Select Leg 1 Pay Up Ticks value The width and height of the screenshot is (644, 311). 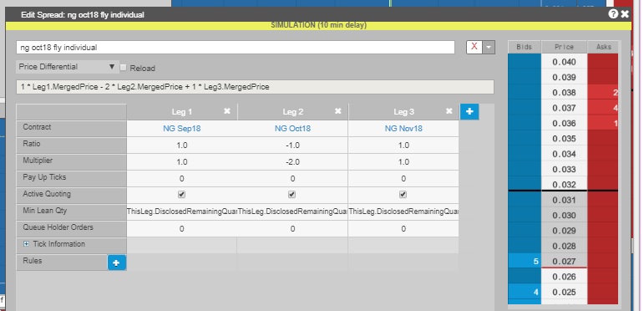tap(181, 179)
